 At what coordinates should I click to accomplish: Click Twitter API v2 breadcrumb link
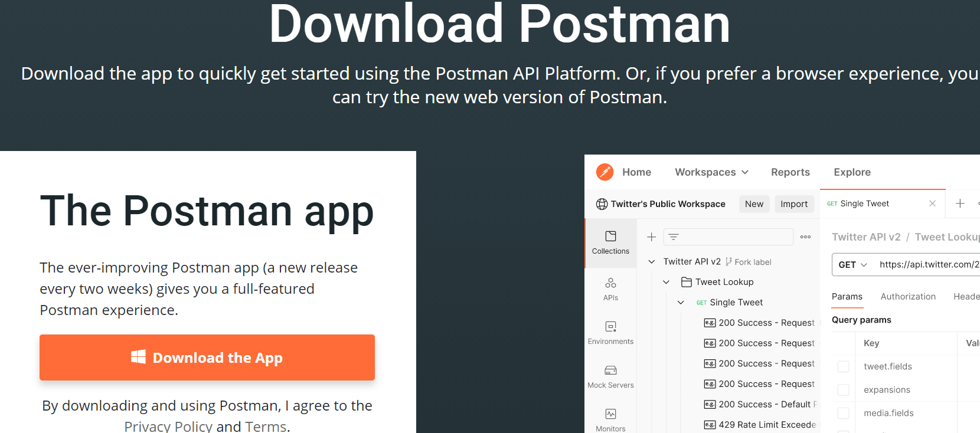pyautogui.click(x=866, y=237)
